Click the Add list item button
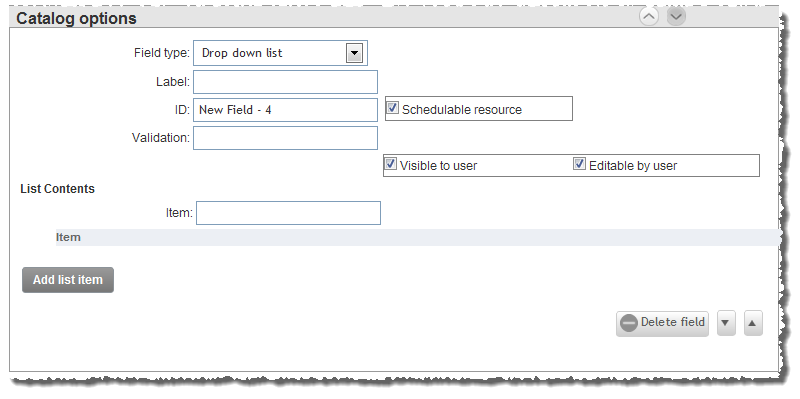The width and height of the screenshot is (800, 399). [68, 280]
